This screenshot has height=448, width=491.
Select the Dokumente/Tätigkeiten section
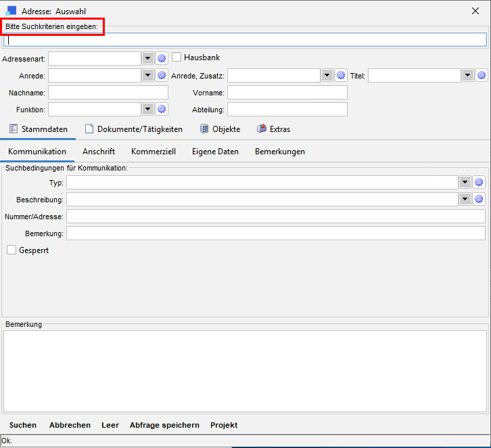point(133,129)
